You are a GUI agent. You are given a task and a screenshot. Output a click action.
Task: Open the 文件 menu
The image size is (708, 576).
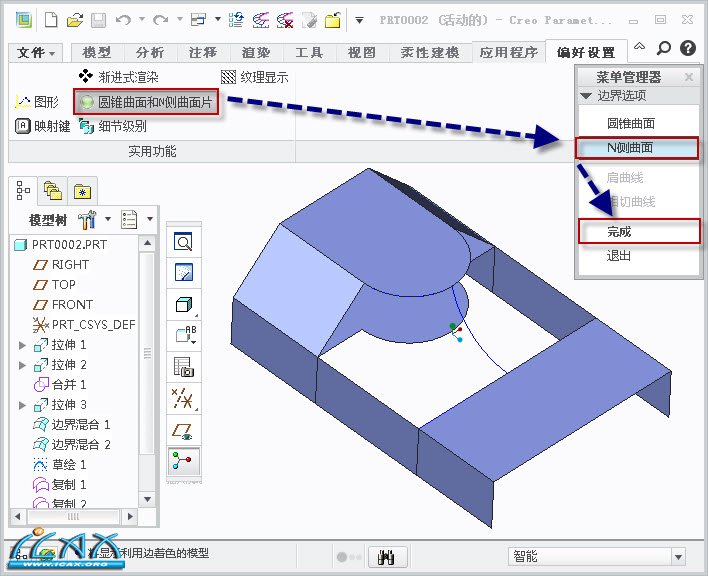tap(36, 53)
